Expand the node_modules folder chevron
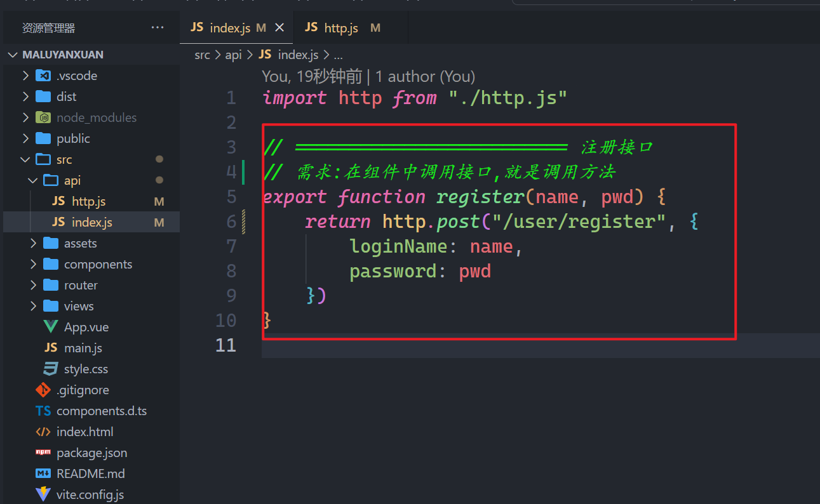 click(25, 117)
